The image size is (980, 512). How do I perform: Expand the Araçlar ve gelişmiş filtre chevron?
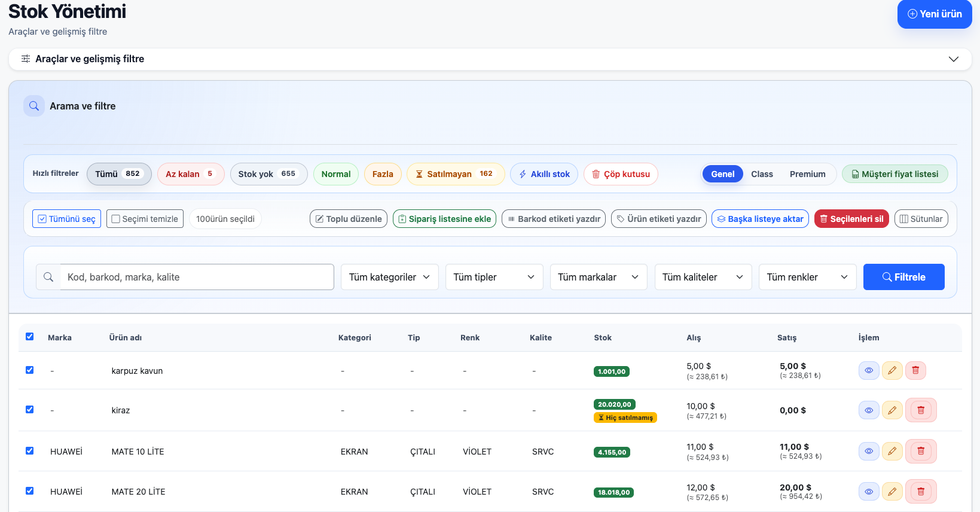[954, 59]
